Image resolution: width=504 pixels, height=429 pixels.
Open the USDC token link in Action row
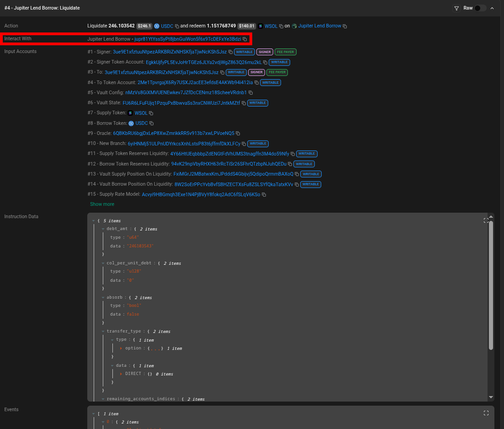[x=167, y=26]
